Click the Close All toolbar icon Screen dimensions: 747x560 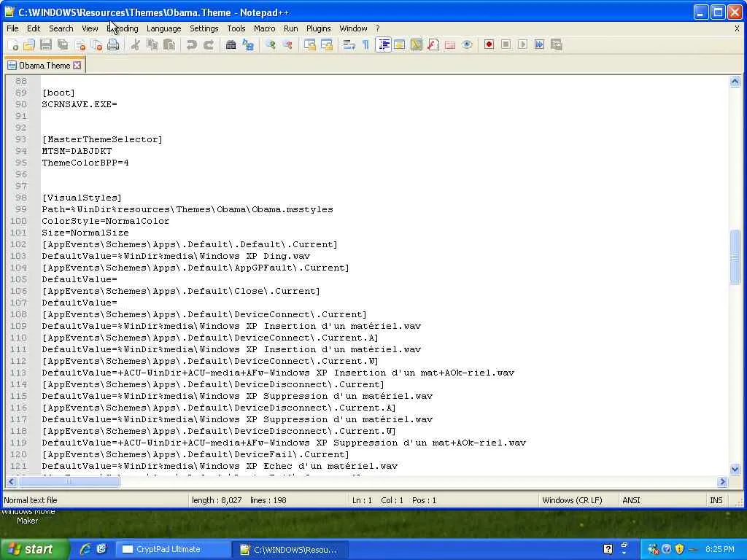(97, 44)
